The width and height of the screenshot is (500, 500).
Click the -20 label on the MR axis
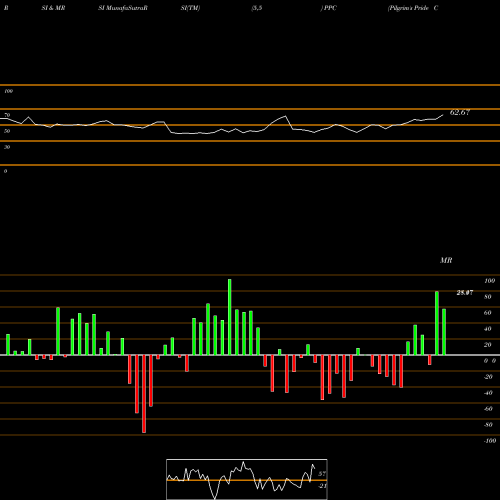(x=488, y=377)
